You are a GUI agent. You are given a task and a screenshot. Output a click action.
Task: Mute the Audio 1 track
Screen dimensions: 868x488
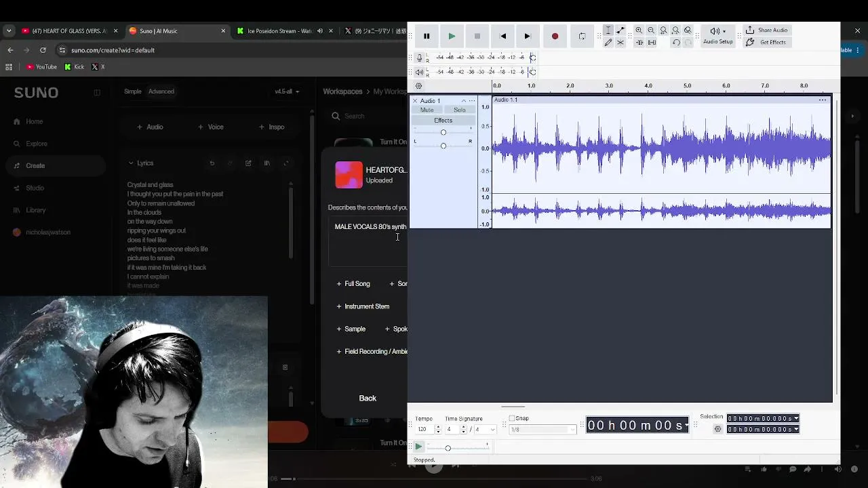point(427,110)
